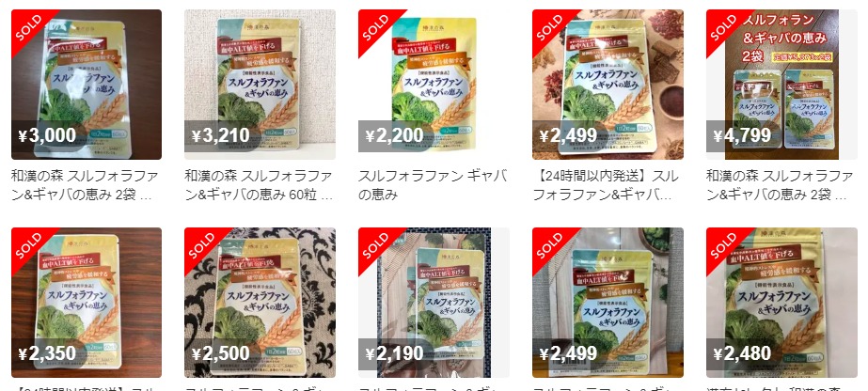Click the ¥2,499 price label in bottom row

[568, 353]
